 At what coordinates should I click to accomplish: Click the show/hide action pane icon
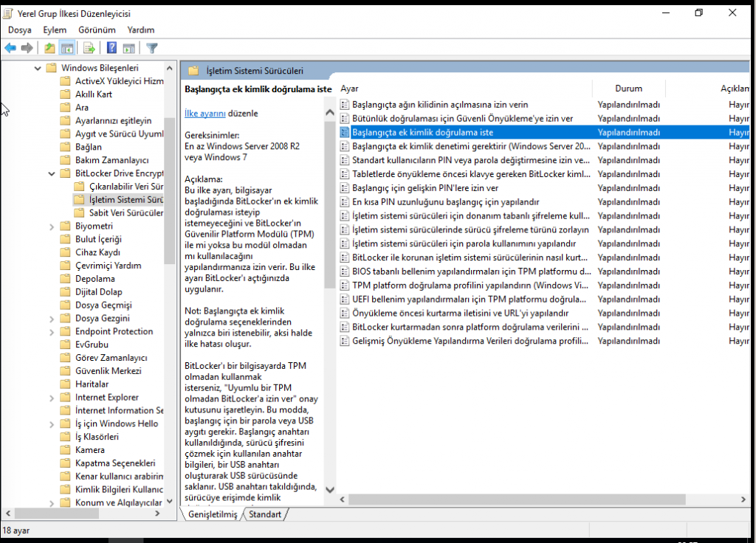click(x=128, y=48)
